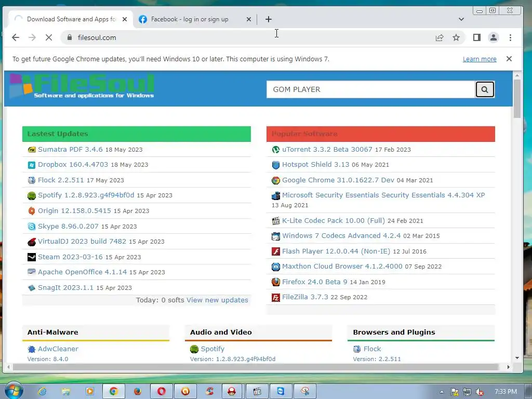This screenshot has height=399, width=532.
Task: Open the Windows 7 Codecs Advanced link
Action: (x=341, y=236)
